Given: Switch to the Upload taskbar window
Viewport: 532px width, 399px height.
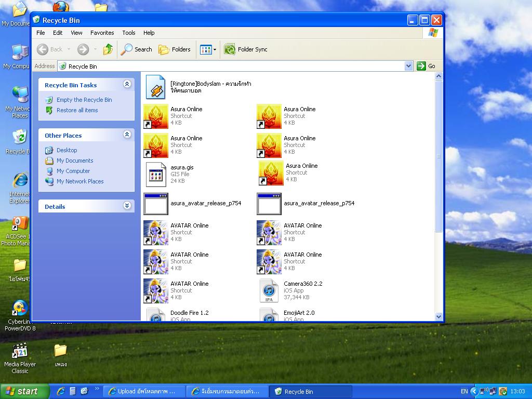Looking at the screenshot, I should tap(144, 392).
